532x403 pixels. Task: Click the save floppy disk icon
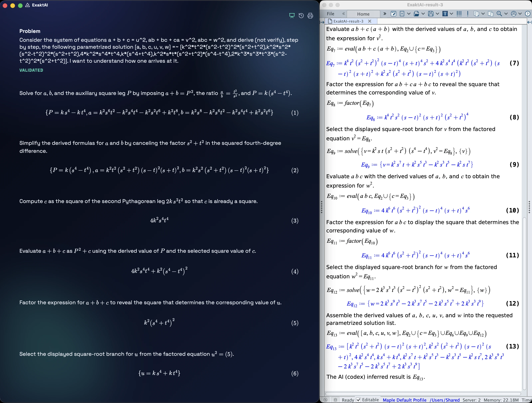coord(431,14)
